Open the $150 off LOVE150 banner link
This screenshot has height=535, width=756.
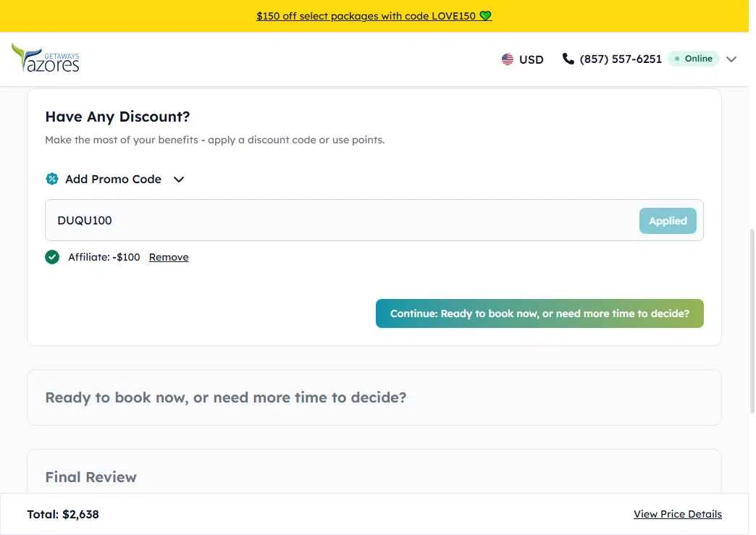click(374, 16)
